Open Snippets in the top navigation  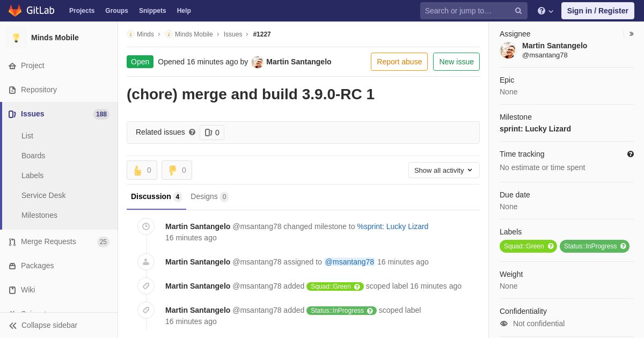click(152, 11)
